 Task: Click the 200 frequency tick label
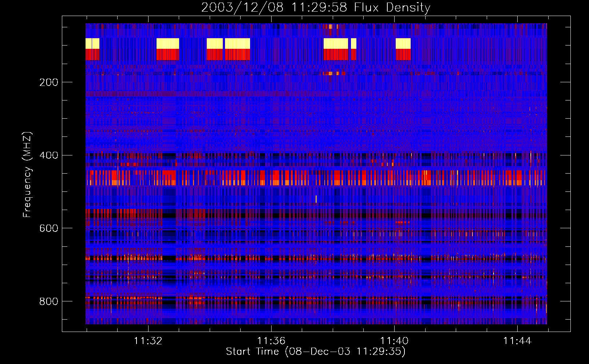[x=49, y=82]
